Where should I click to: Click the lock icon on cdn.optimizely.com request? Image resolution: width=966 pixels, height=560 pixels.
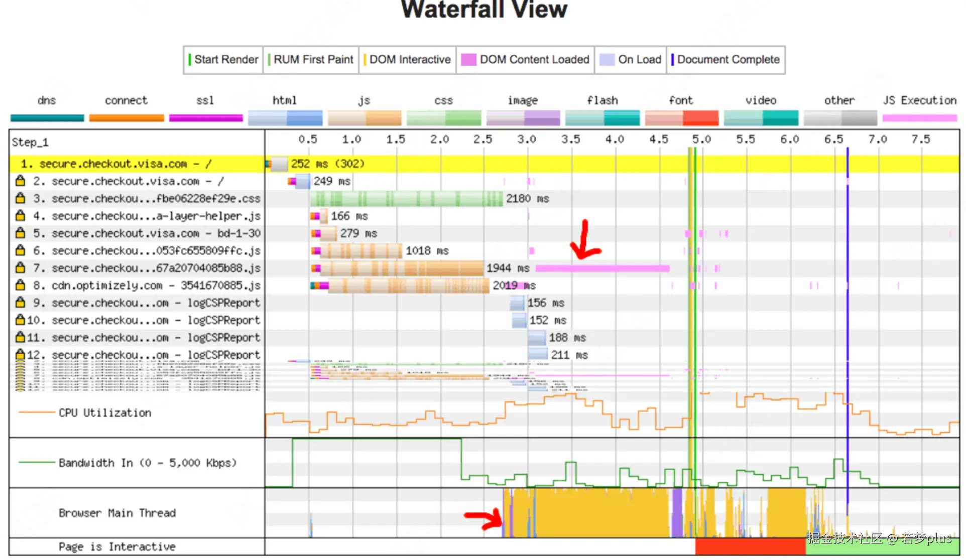click(20, 285)
